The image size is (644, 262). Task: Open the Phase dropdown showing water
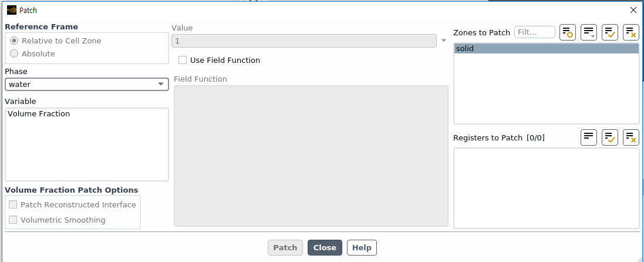(87, 85)
